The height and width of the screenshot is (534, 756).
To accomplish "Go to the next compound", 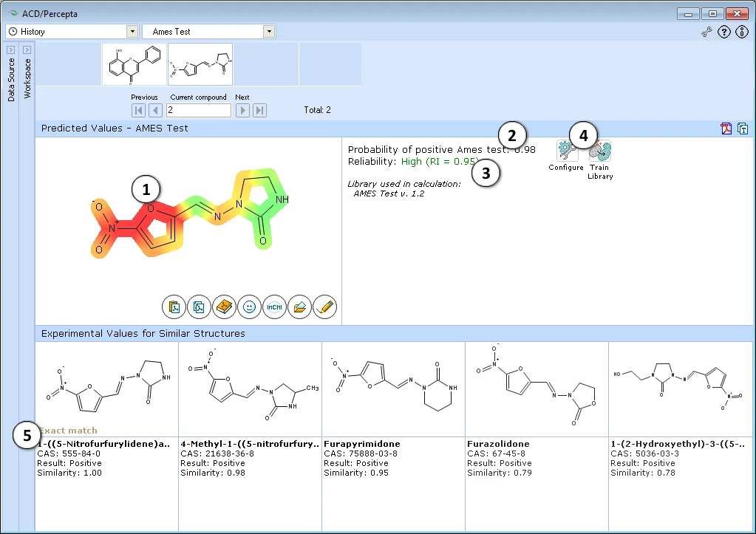I will 242,110.
